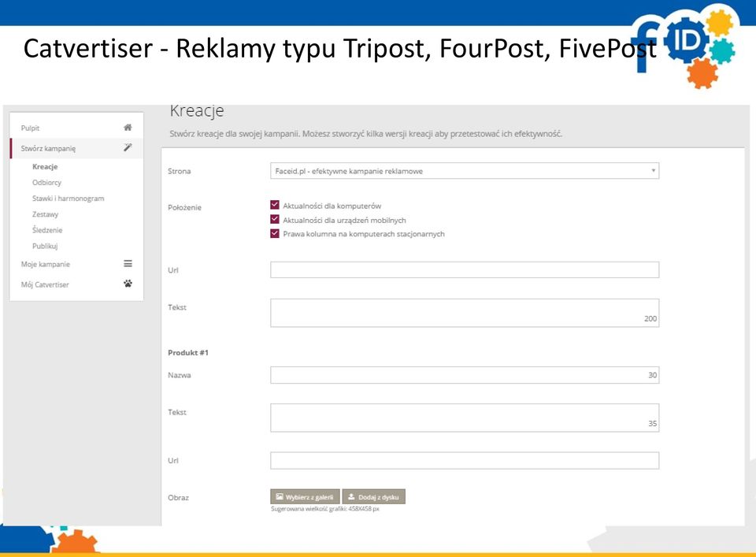Image resolution: width=756 pixels, height=557 pixels.
Task: Click the Strona field label
Action: pos(179,171)
